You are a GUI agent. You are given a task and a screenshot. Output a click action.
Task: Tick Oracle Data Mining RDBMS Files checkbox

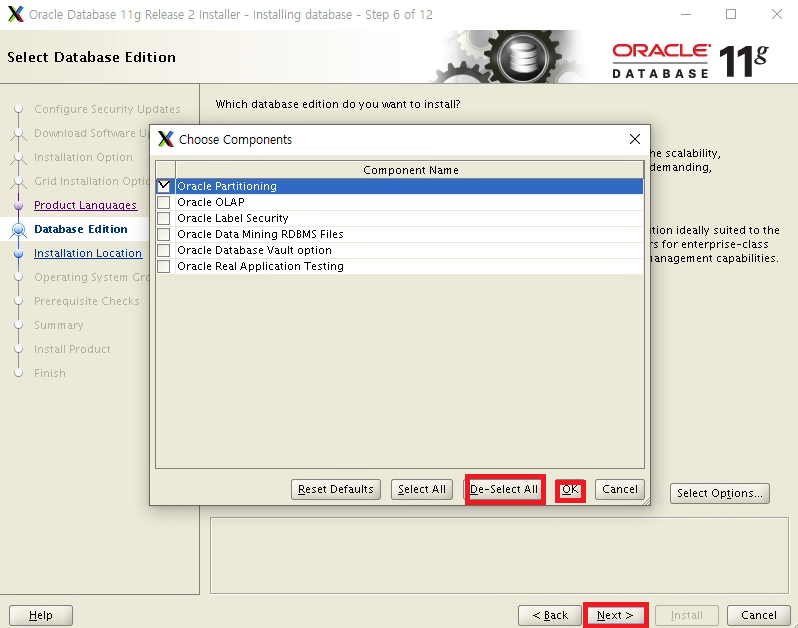click(x=164, y=235)
